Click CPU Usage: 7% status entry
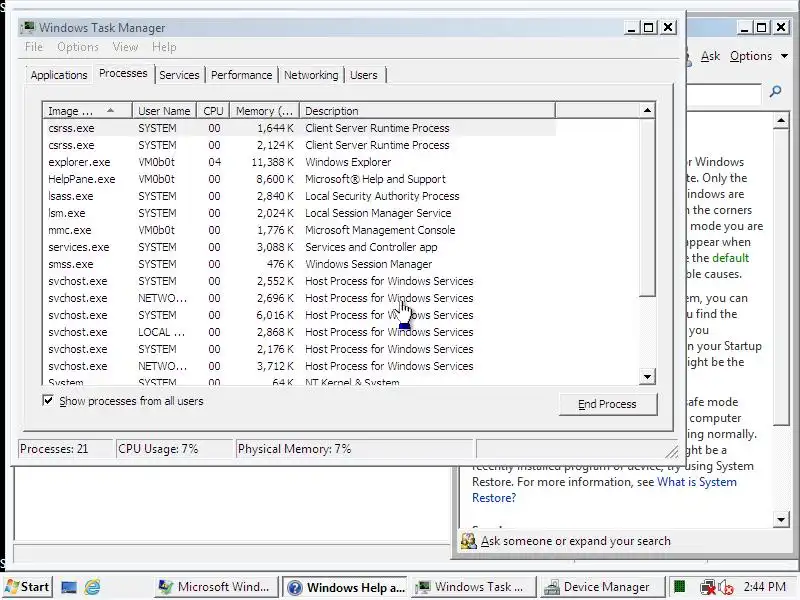Image resolution: width=800 pixels, height=600 pixels. coord(174,449)
